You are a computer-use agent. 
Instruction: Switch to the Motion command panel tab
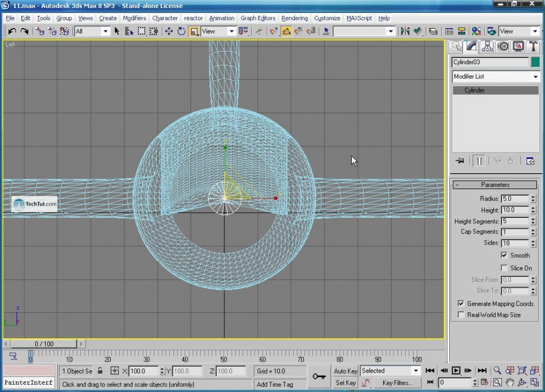pos(503,47)
